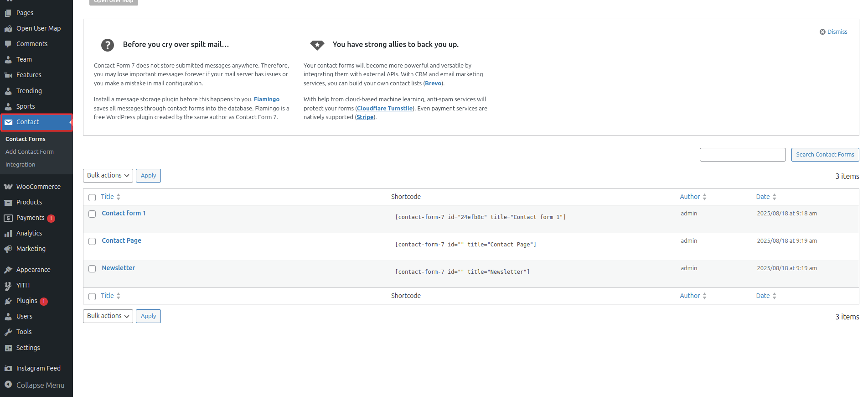Screen dimensions: 868x397
Task: Click the Marketing megaphone icon
Action: tap(8, 249)
